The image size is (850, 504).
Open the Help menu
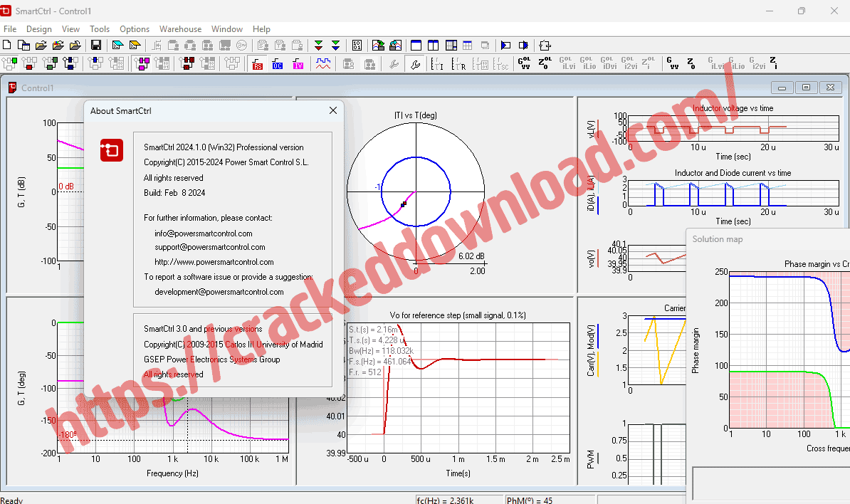261,29
